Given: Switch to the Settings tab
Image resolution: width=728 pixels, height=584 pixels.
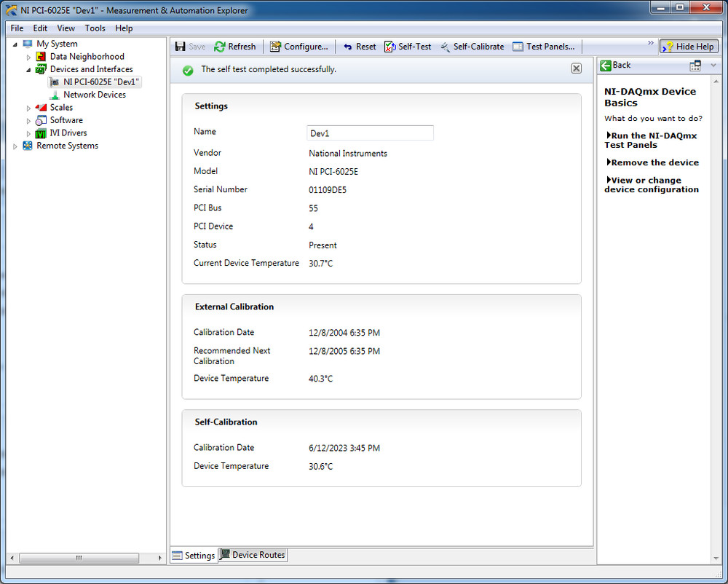Looking at the screenshot, I should [194, 555].
